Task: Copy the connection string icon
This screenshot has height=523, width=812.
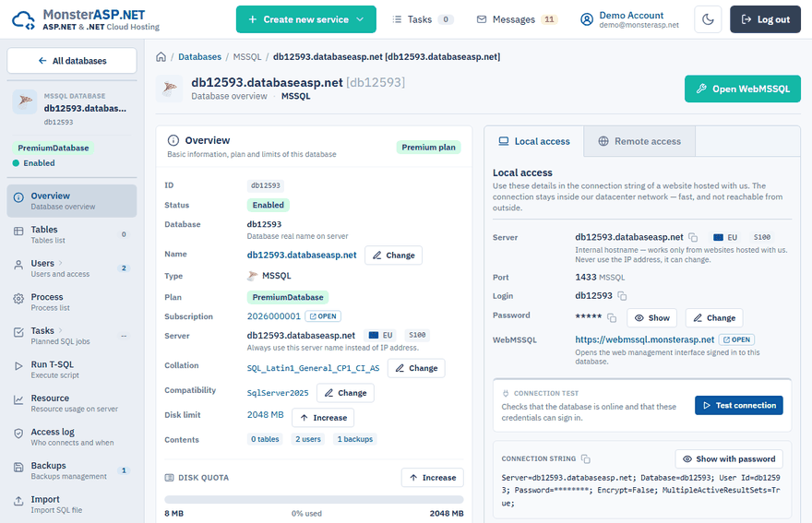Action: coord(586,458)
